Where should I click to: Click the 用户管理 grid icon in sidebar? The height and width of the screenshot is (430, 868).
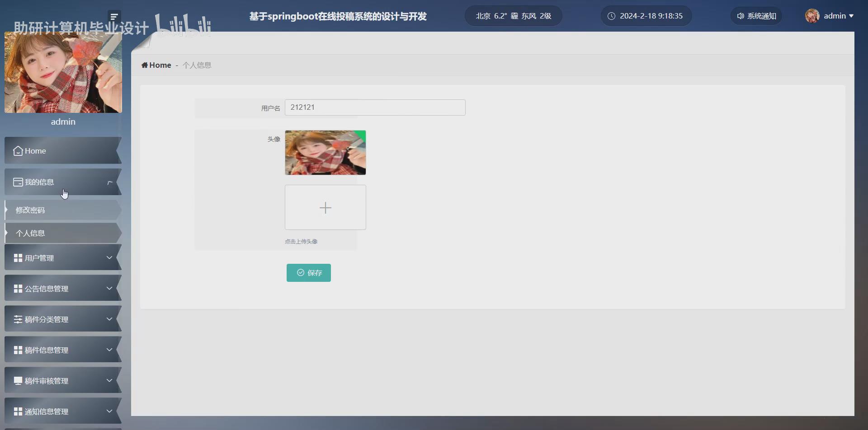[17, 257]
